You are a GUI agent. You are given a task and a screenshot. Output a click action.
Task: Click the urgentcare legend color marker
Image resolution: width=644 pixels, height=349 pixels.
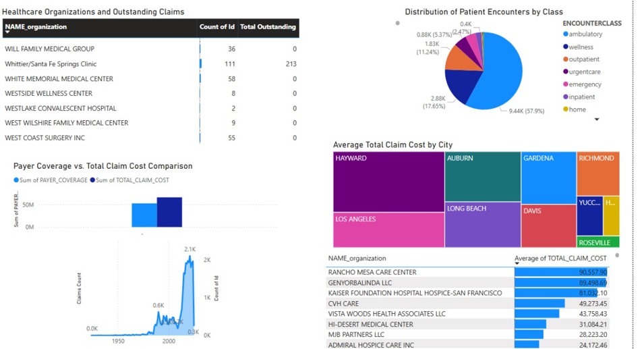565,72
